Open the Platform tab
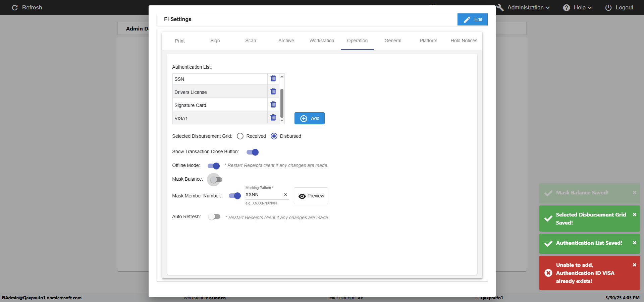This screenshot has width=644, height=302. (428, 41)
